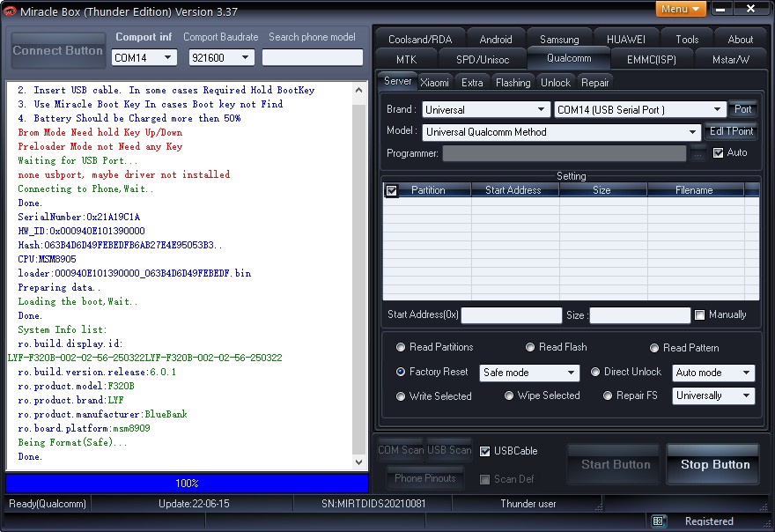Screen dimensions: 775x532
Task: Click the 100% progress bar
Action: pyautogui.click(x=187, y=484)
